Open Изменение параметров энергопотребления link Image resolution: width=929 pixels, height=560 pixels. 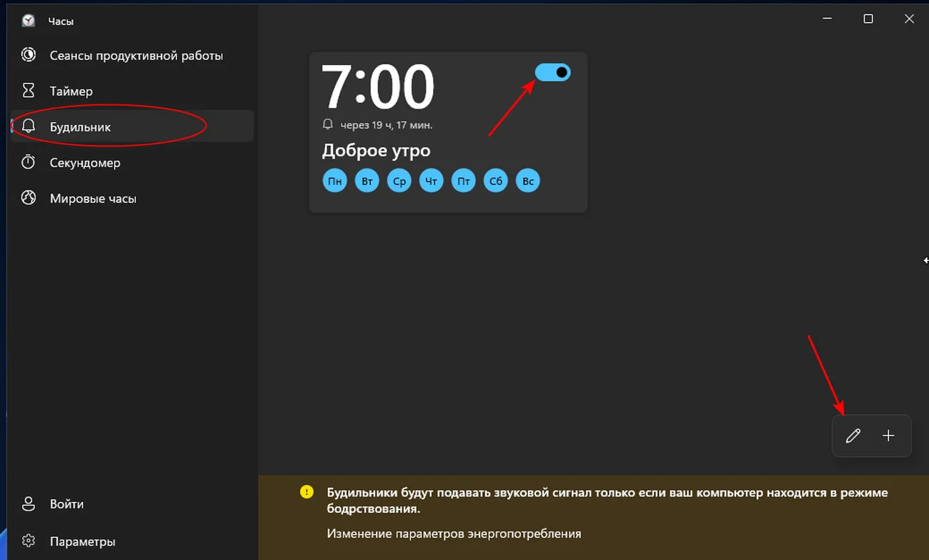point(454,534)
